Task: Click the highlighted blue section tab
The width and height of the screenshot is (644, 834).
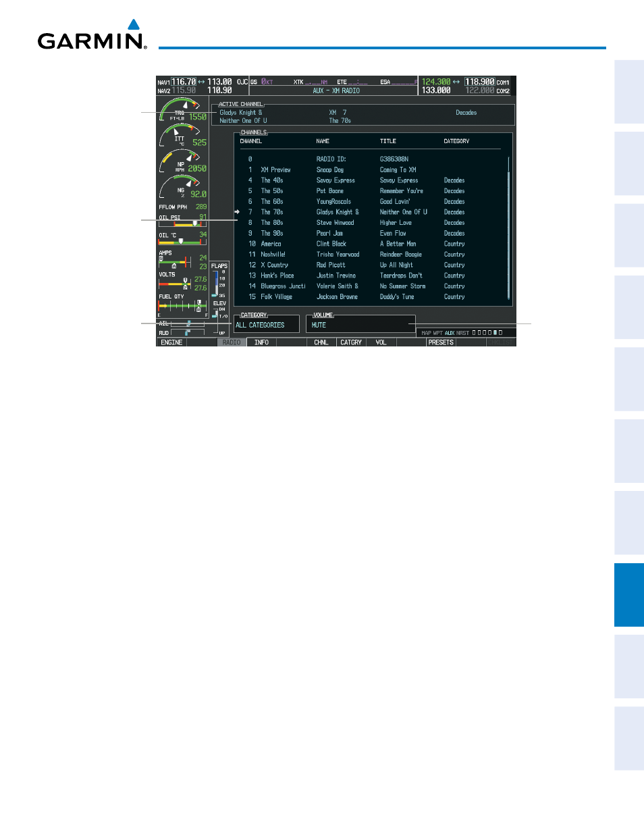Action: [628, 595]
